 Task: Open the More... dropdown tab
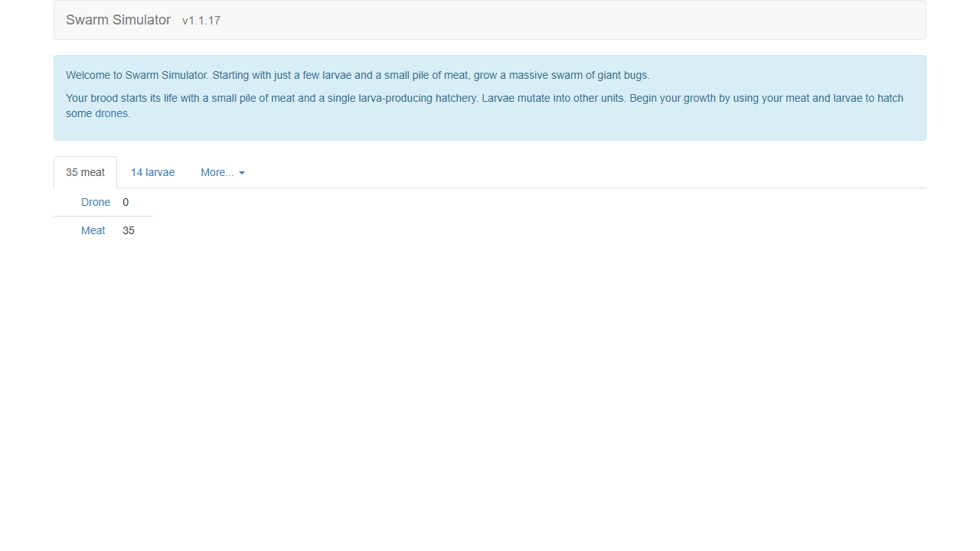223,172
